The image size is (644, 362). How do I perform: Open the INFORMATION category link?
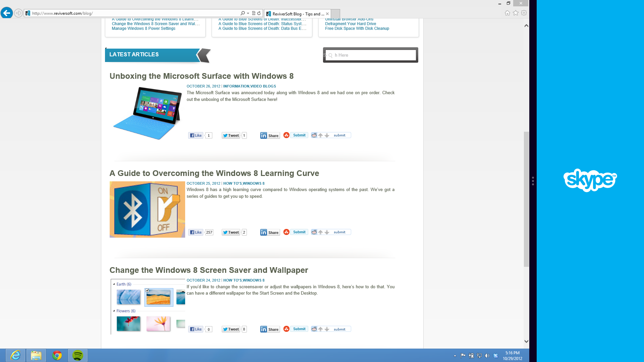[236, 86]
